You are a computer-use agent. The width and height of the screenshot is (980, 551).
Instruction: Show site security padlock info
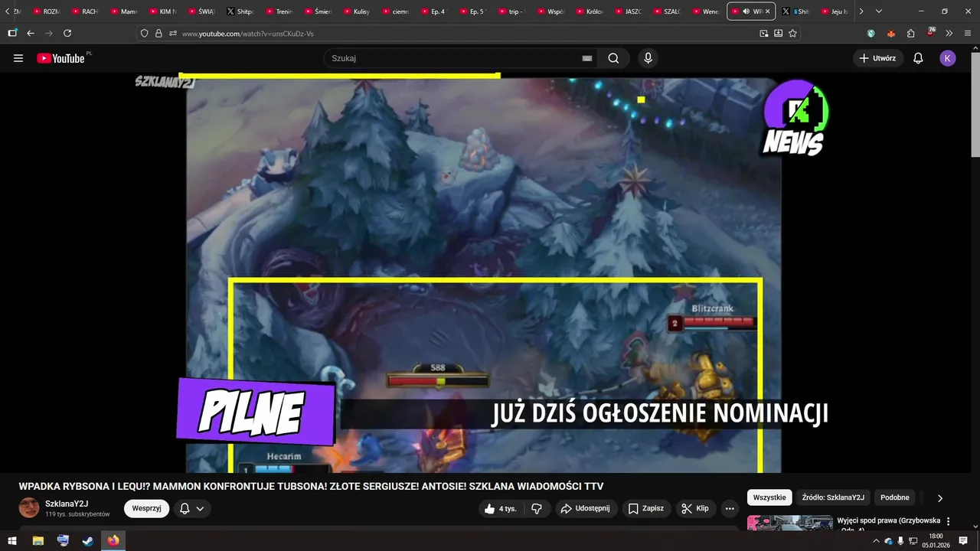coord(158,34)
